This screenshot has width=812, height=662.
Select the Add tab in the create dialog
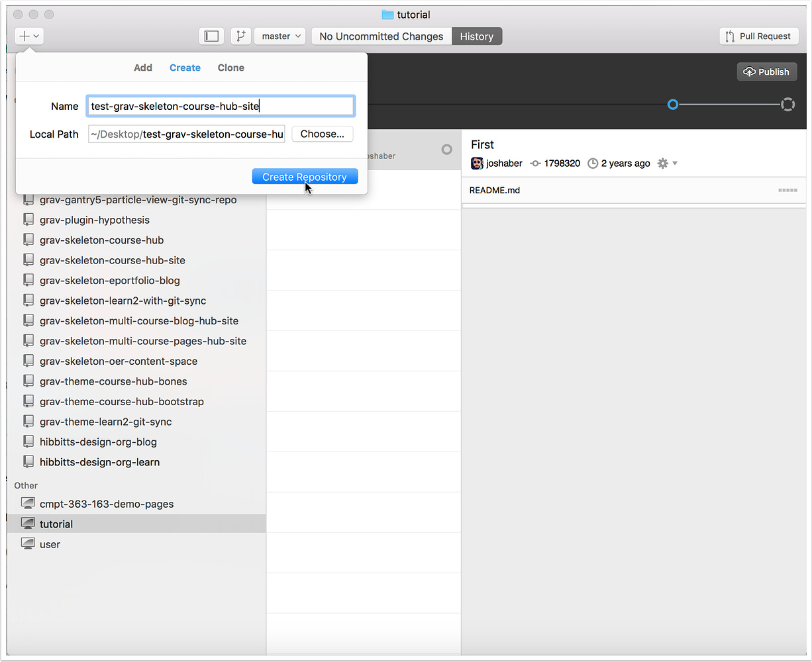point(143,67)
